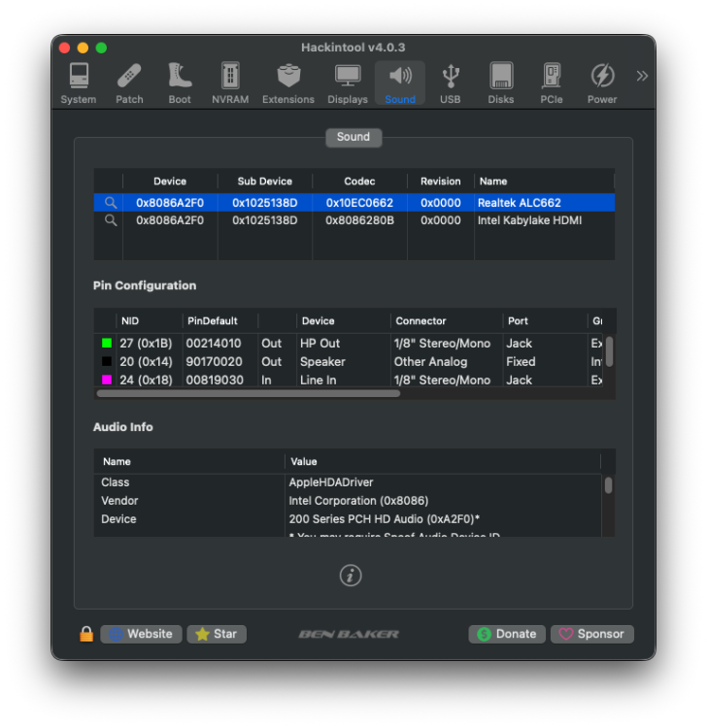The height and width of the screenshot is (728, 707).
Task: Click the Port column header
Action: [545, 321]
